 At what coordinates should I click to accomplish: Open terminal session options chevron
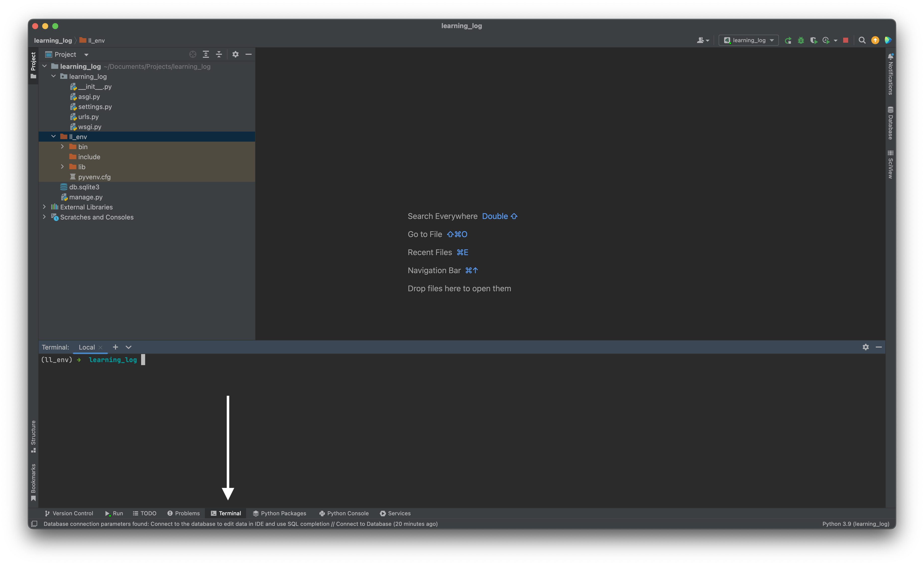(x=129, y=347)
